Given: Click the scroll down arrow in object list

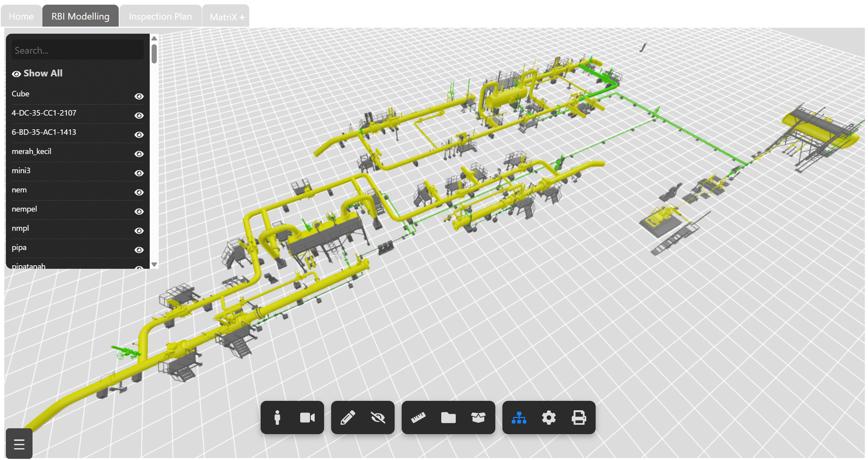Looking at the screenshot, I should click(154, 265).
